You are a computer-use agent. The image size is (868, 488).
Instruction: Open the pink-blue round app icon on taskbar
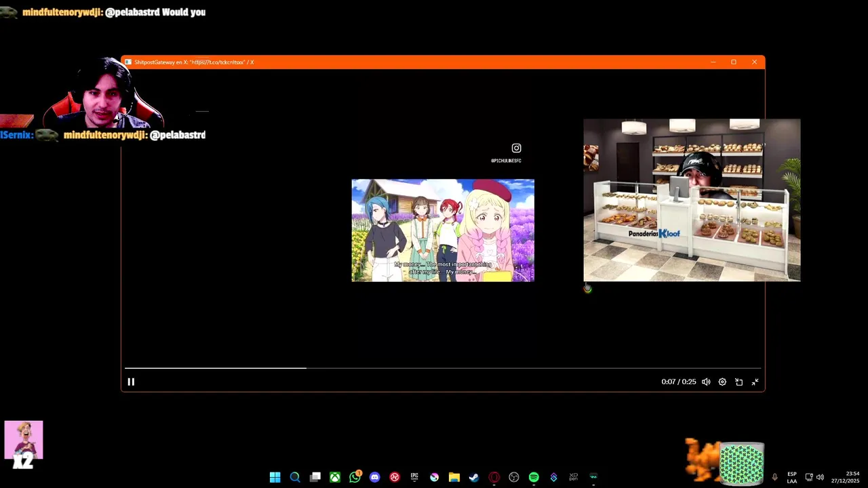click(x=435, y=477)
